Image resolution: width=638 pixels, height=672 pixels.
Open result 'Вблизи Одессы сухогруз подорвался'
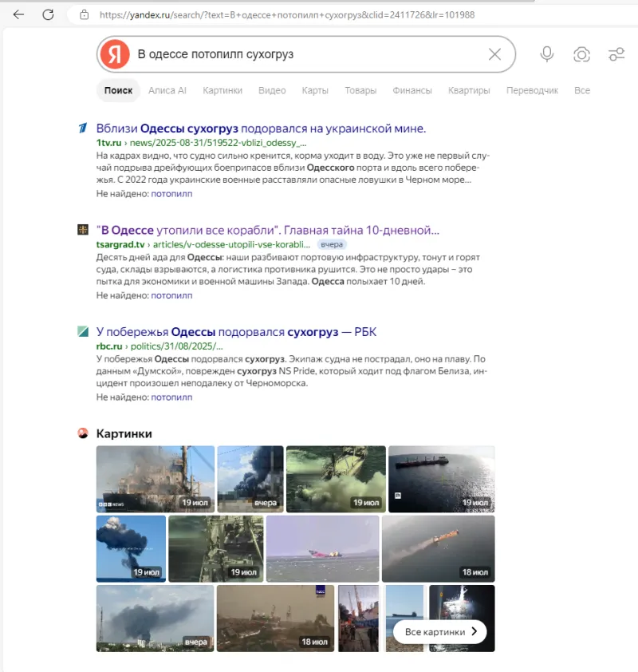261,128
